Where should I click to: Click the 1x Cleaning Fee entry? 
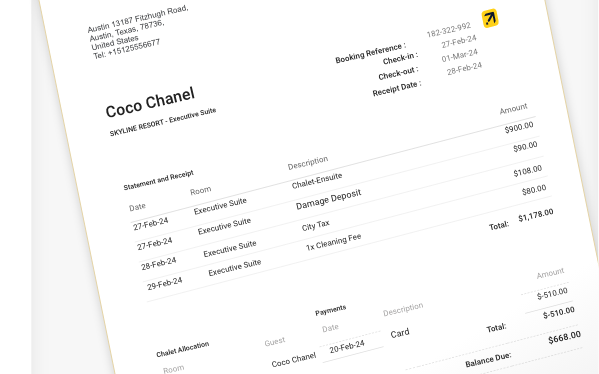click(x=333, y=242)
